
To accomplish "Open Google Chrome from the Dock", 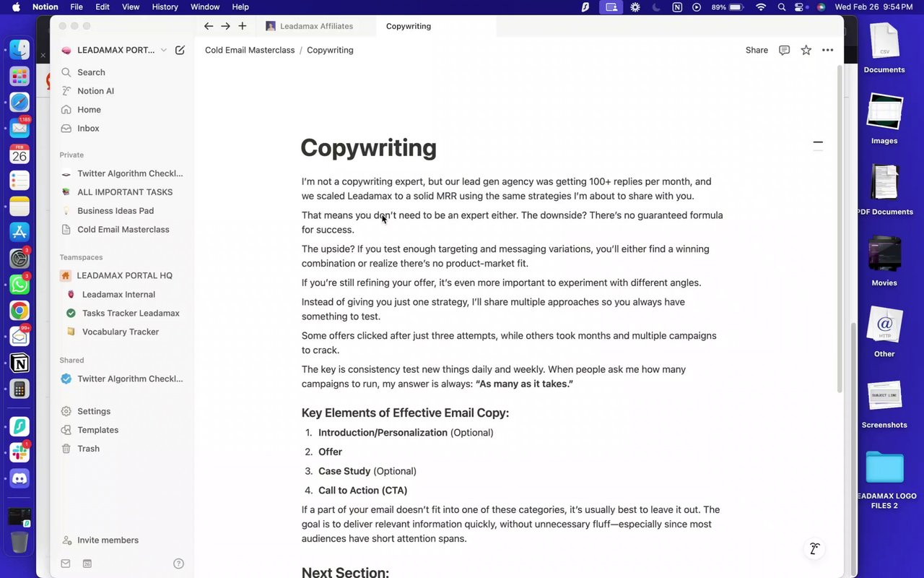I will click(x=19, y=311).
